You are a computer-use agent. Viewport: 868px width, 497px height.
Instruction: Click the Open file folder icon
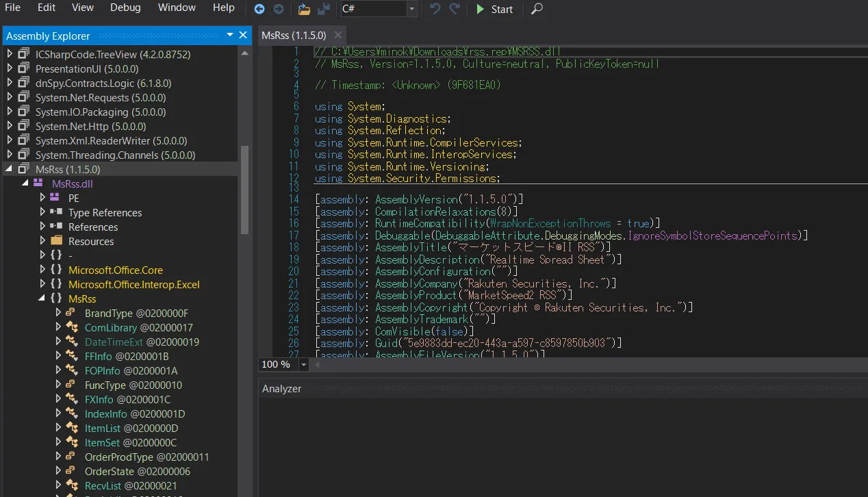click(x=305, y=9)
